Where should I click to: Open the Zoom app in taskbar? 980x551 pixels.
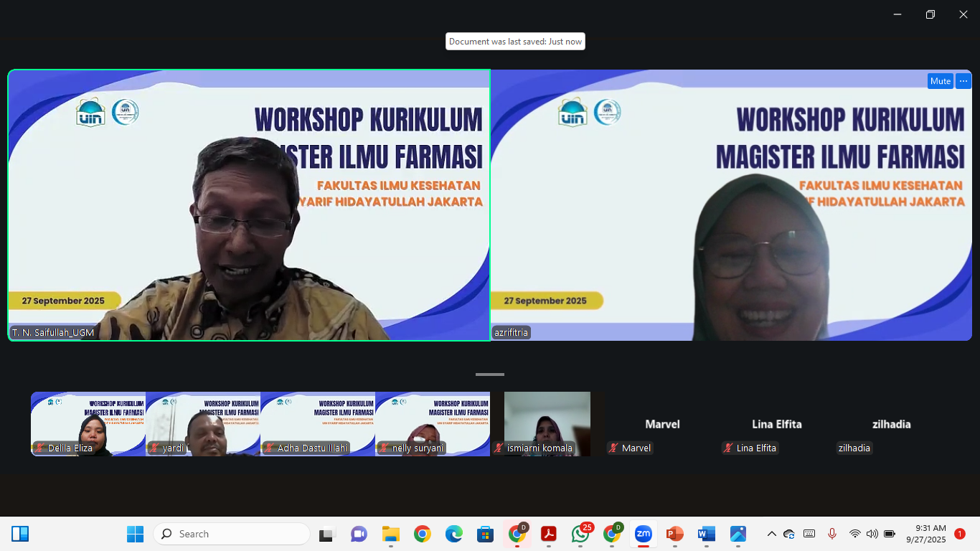[x=643, y=534]
